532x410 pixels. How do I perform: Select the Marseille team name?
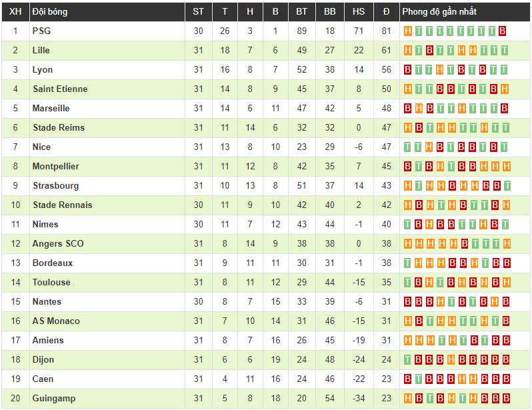(x=51, y=108)
